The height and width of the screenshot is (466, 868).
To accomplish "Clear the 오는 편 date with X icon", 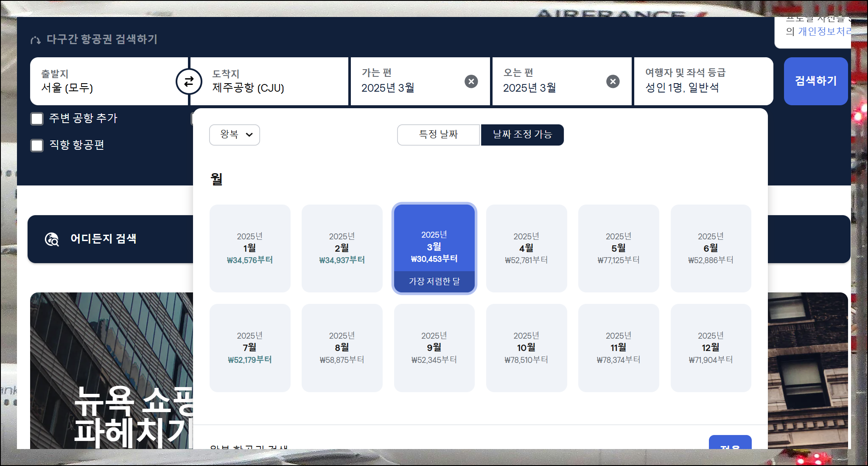I will pyautogui.click(x=613, y=81).
